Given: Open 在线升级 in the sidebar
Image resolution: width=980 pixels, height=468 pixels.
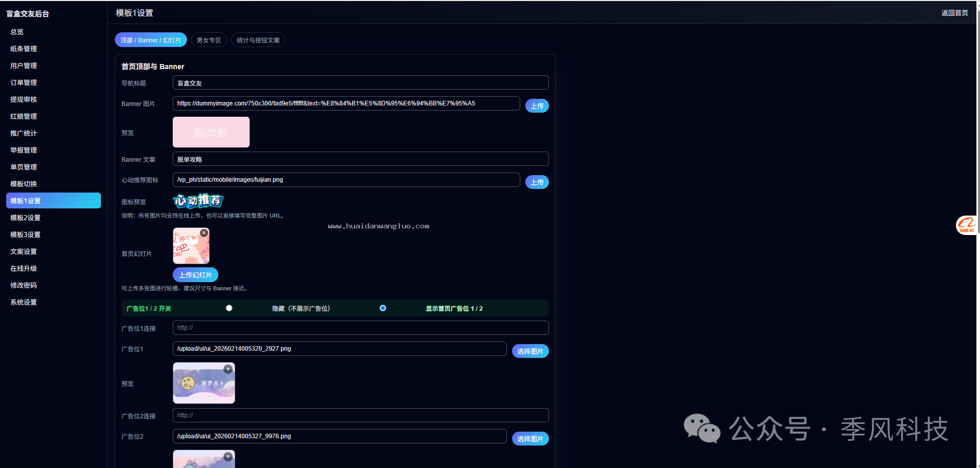Looking at the screenshot, I should [x=53, y=268].
